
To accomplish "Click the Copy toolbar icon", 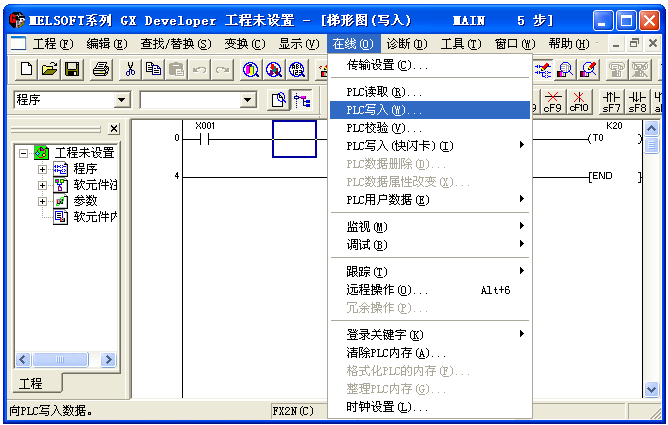I will tap(153, 69).
